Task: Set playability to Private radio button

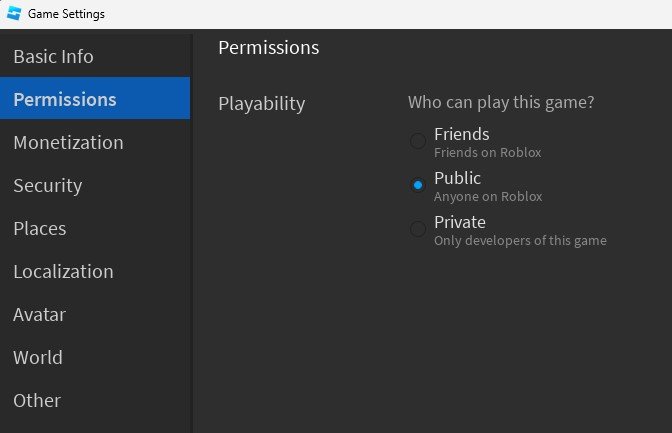Action: pos(418,229)
